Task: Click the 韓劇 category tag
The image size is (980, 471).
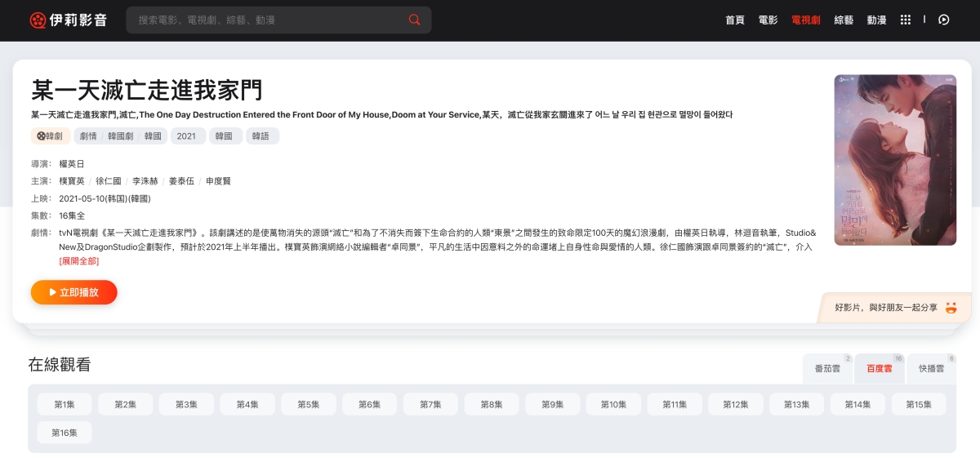Action: [x=51, y=136]
